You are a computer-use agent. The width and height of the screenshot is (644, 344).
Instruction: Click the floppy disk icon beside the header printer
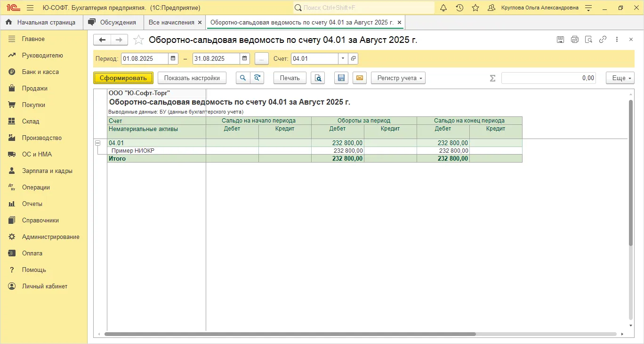[x=560, y=40]
